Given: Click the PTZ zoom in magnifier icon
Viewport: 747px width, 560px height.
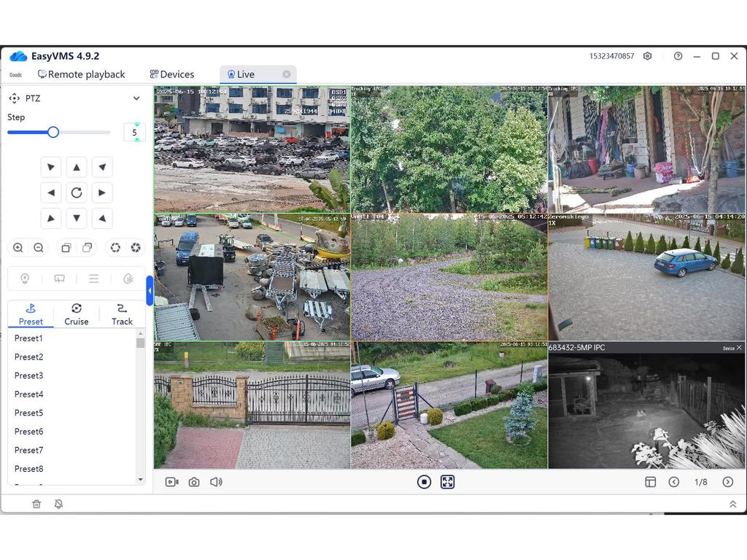Looking at the screenshot, I should (x=18, y=248).
